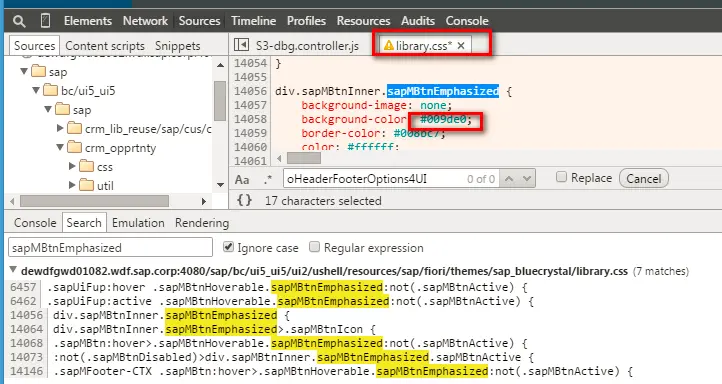Close the library.css tab
This screenshot has width=722, height=384.
click(x=461, y=45)
